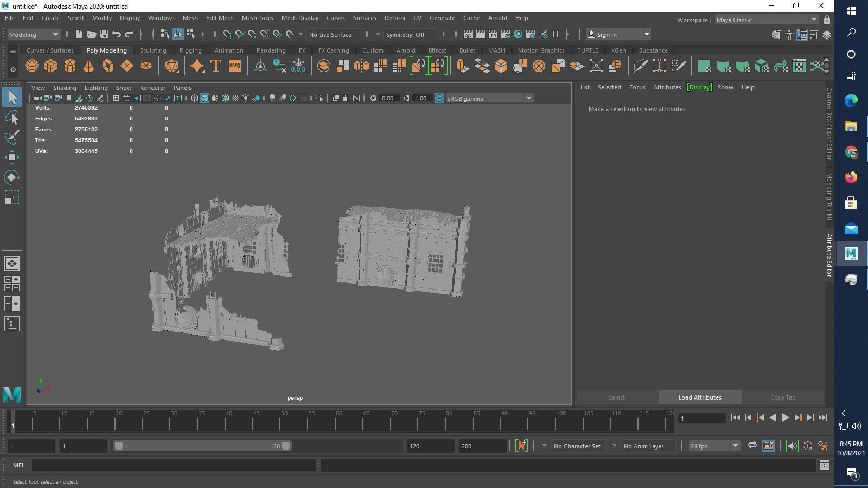Screen dimensions: 868x488
Task: Open the No Live Surface field
Action: pyautogui.click(x=333, y=34)
